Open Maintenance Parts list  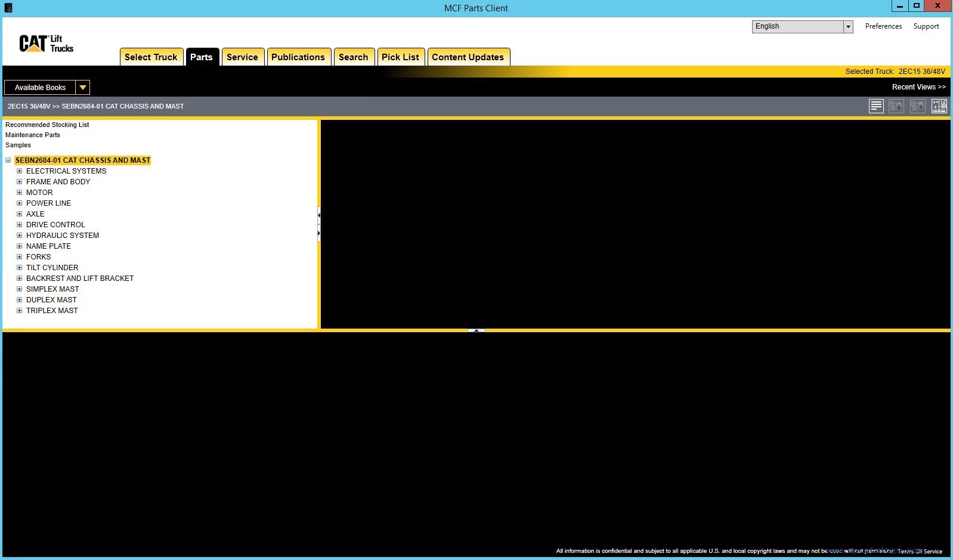tap(33, 135)
